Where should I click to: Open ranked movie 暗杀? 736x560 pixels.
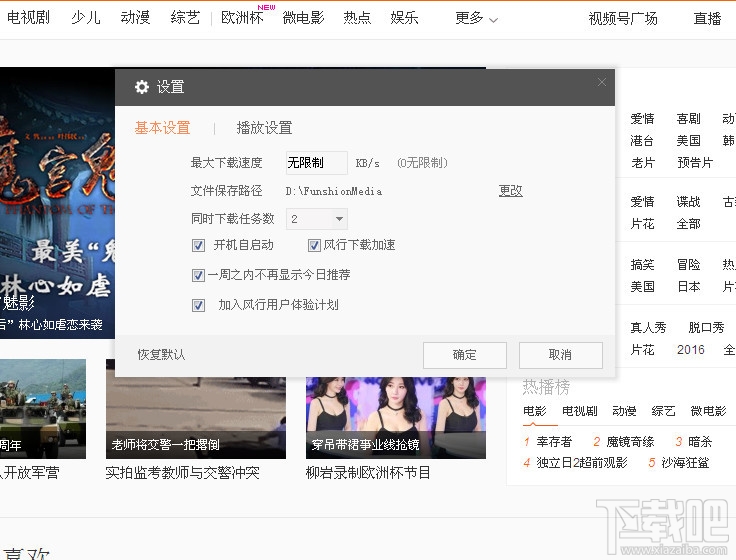pyautogui.click(x=700, y=442)
